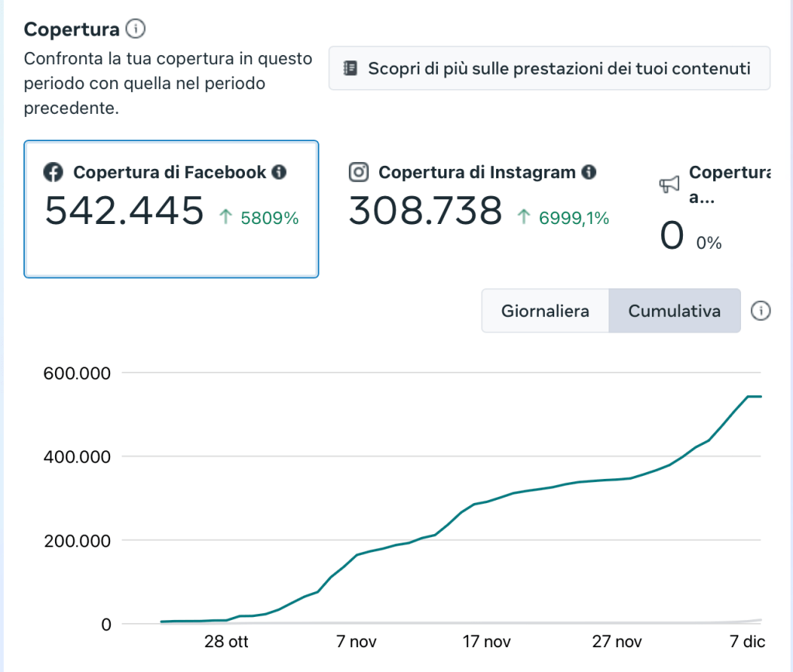Select the Copertura di Facebook card title
Screen dimensions: 793x672
(169, 172)
